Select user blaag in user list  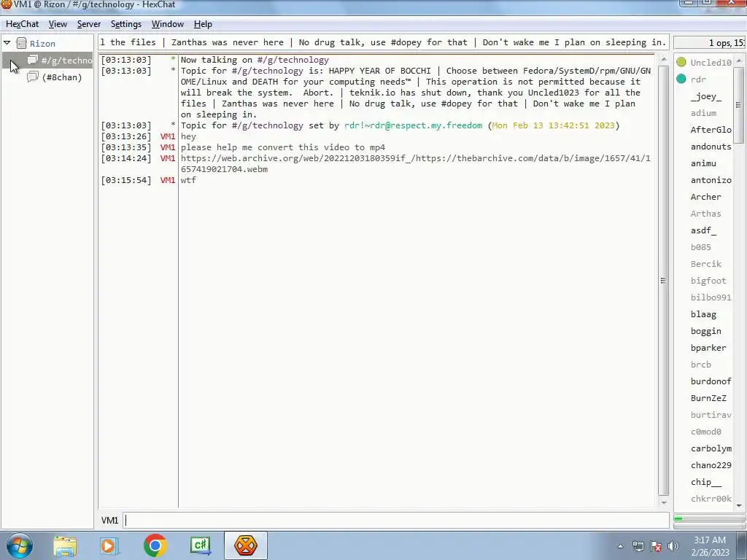pos(703,314)
